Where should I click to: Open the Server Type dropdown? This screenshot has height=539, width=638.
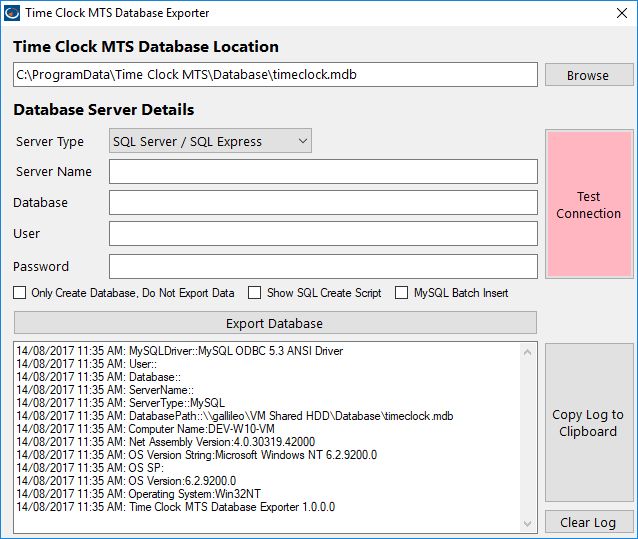click(x=210, y=141)
